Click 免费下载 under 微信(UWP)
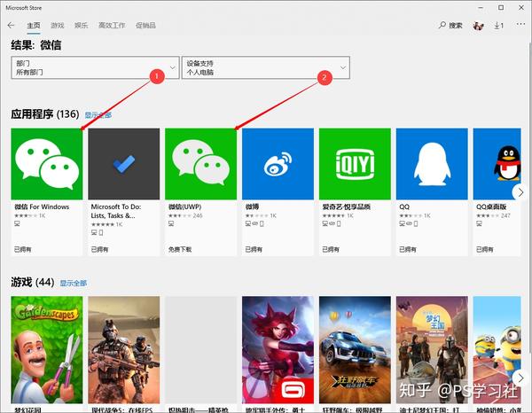This screenshot has height=413, width=532. (180, 250)
